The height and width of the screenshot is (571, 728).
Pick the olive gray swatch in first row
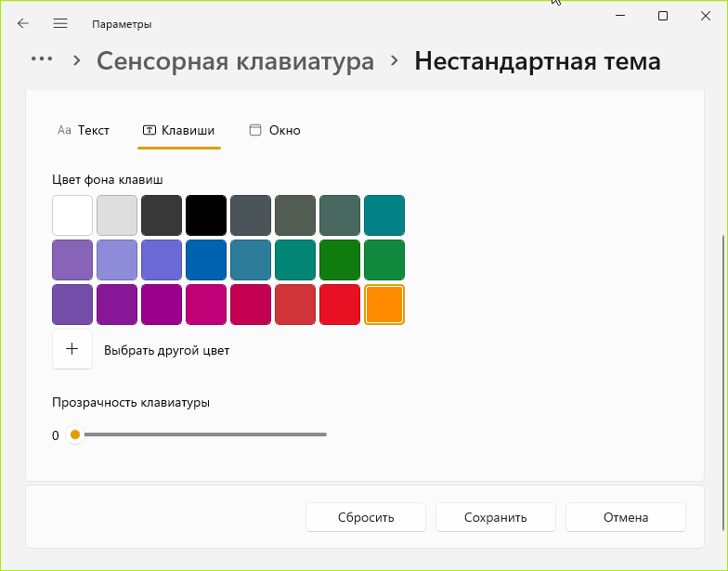295,215
